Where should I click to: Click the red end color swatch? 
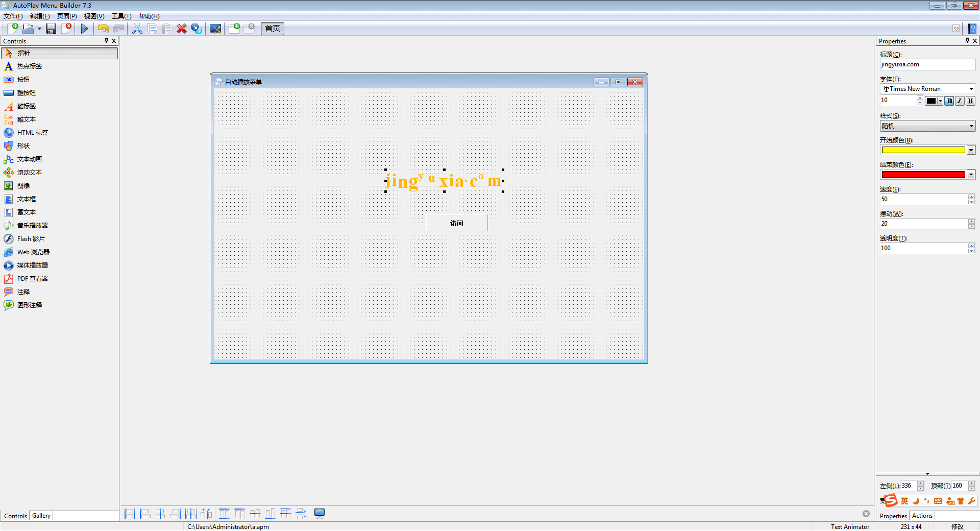[923, 175]
